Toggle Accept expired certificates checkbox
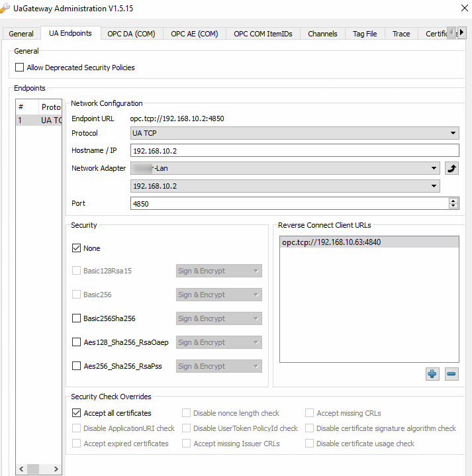472x476 pixels. tap(76, 443)
